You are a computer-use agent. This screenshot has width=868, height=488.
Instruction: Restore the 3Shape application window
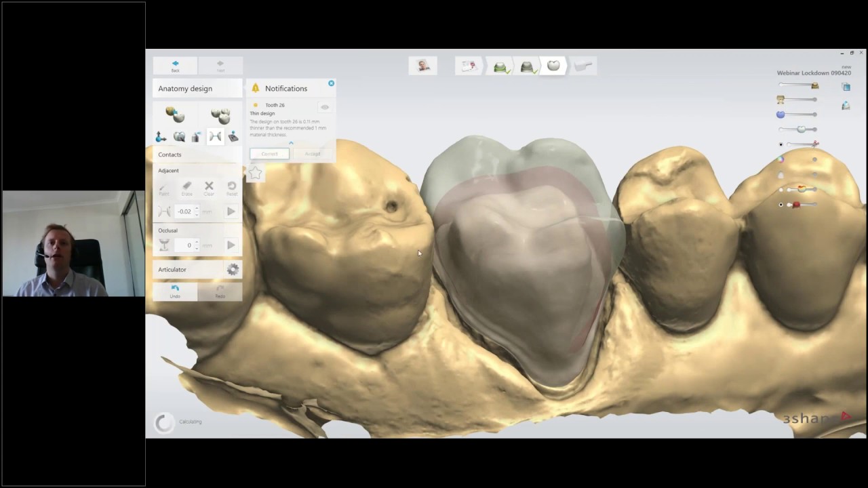point(852,53)
